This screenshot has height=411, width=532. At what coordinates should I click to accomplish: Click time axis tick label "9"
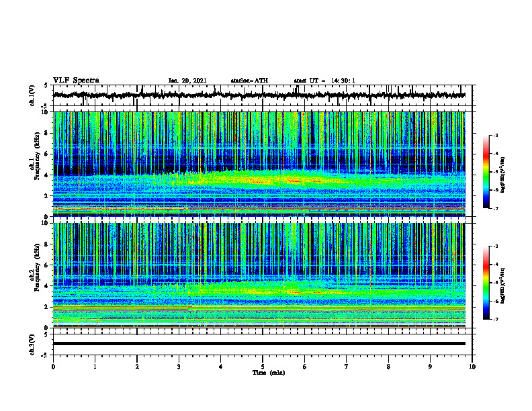point(430,367)
